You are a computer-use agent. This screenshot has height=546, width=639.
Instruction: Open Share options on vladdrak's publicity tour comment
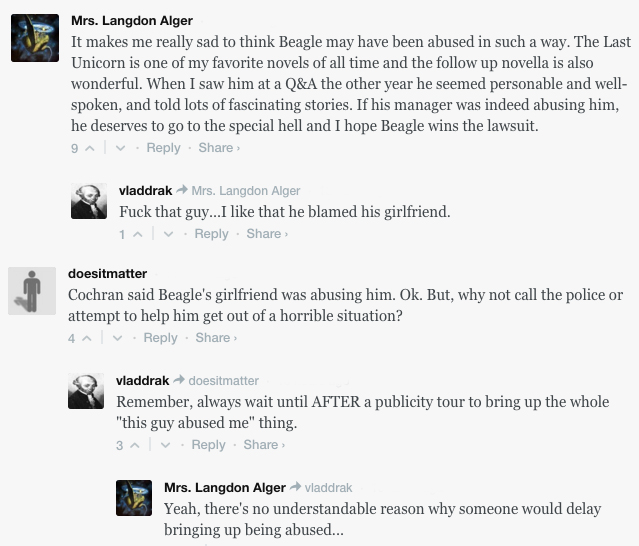coord(264,445)
